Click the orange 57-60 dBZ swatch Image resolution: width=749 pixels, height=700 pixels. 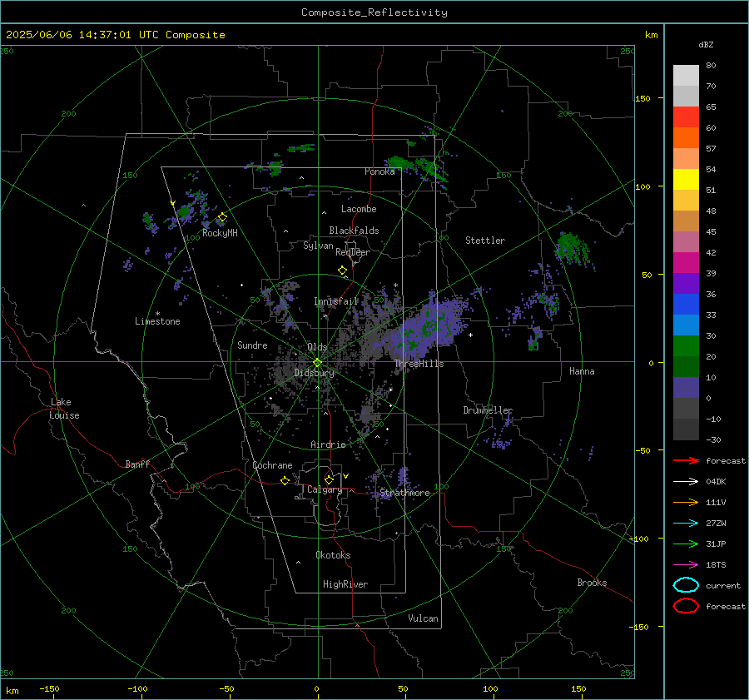pos(686,138)
